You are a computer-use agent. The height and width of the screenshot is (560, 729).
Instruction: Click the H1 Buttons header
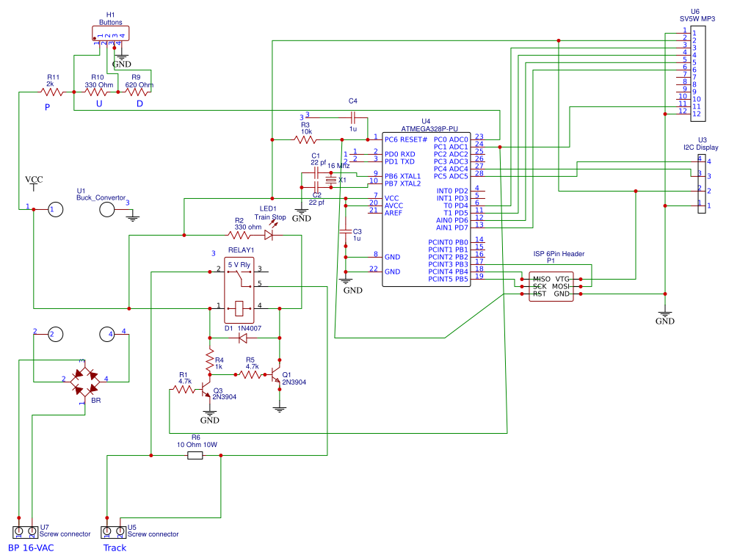click(x=110, y=32)
